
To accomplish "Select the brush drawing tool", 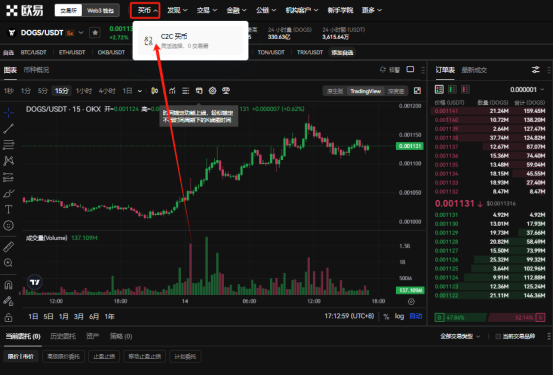I will tap(8, 193).
